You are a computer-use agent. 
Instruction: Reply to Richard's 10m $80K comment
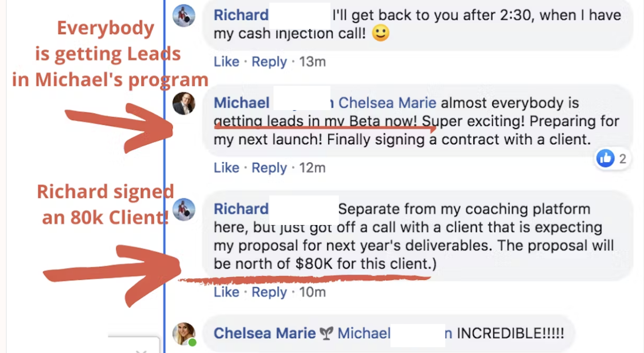tap(269, 292)
